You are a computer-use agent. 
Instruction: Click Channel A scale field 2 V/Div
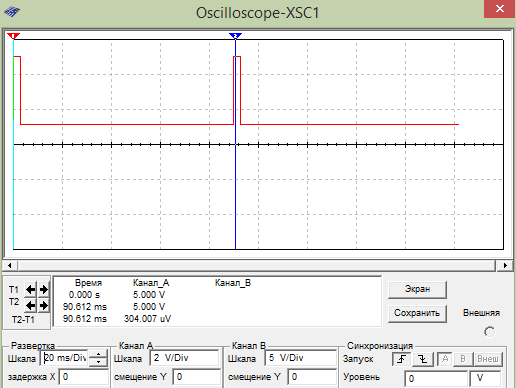click(184, 358)
